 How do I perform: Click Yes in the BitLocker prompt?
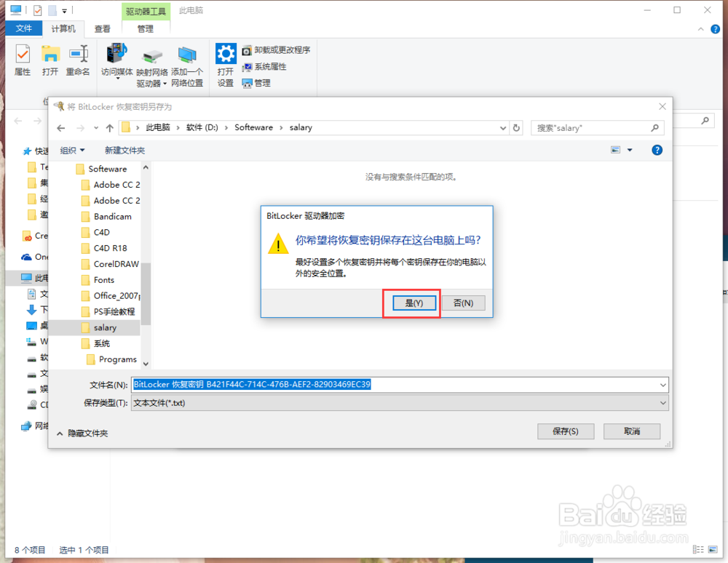tap(414, 303)
